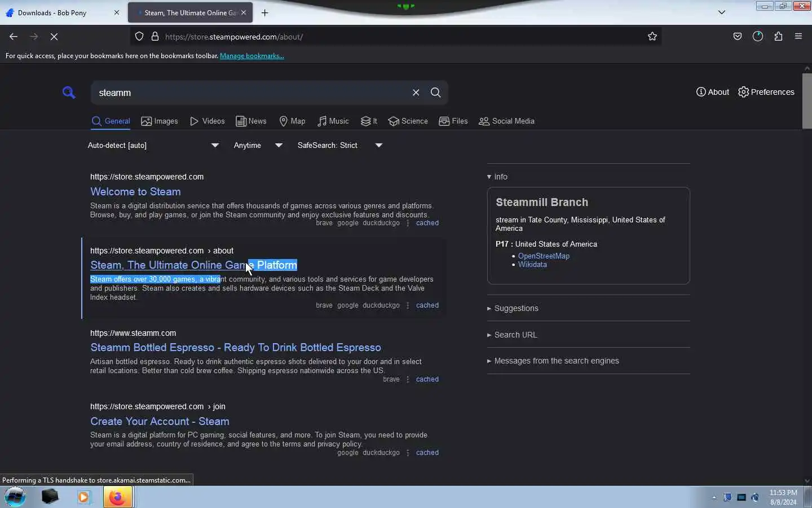
Task: Collapse the Info section
Action: click(497, 177)
